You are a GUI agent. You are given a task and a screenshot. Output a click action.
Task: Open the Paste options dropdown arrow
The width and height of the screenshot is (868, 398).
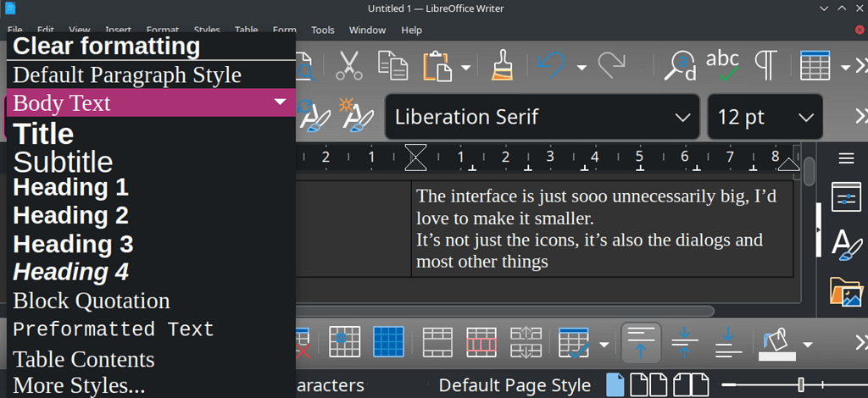click(466, 68)
